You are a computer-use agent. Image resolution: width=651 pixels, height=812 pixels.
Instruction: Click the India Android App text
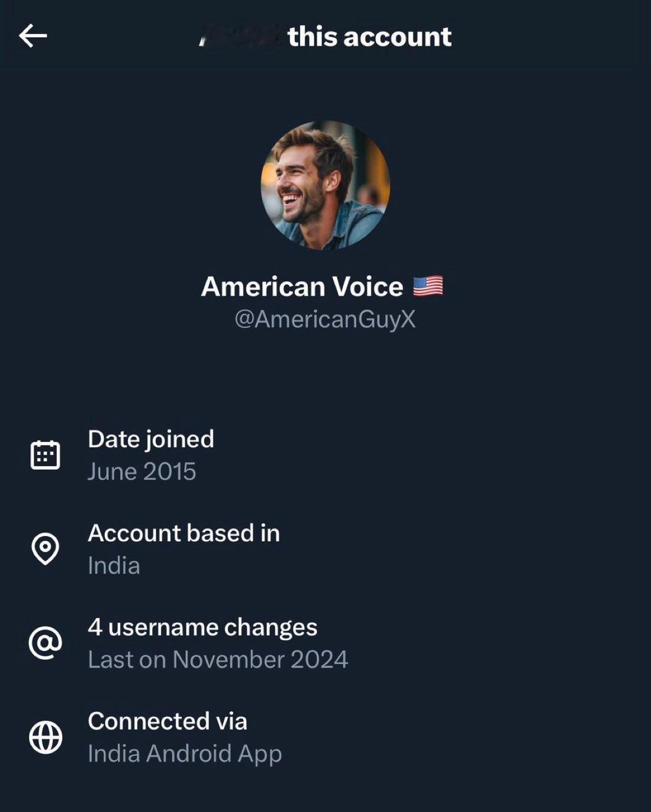pos(185,754)
